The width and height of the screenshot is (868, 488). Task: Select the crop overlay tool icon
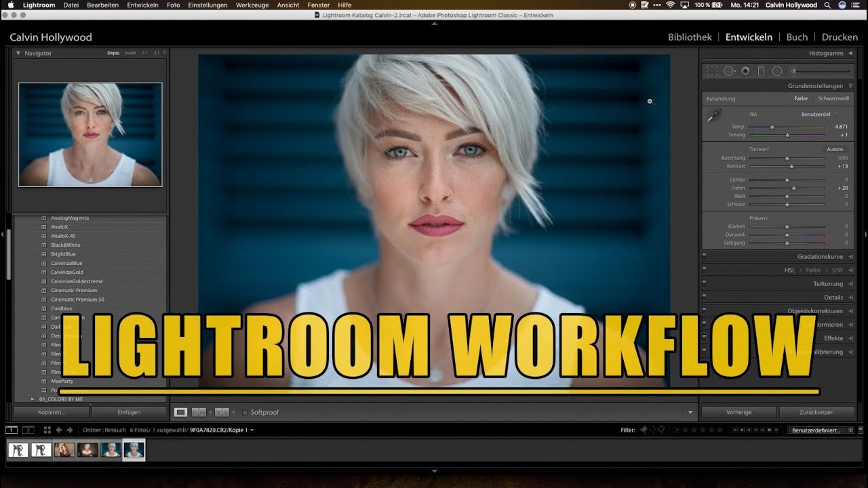coord(712,70)
